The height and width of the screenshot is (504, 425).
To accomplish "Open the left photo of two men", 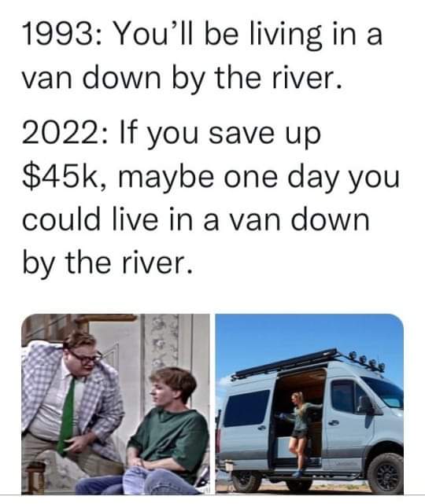I will click(116, 404).
